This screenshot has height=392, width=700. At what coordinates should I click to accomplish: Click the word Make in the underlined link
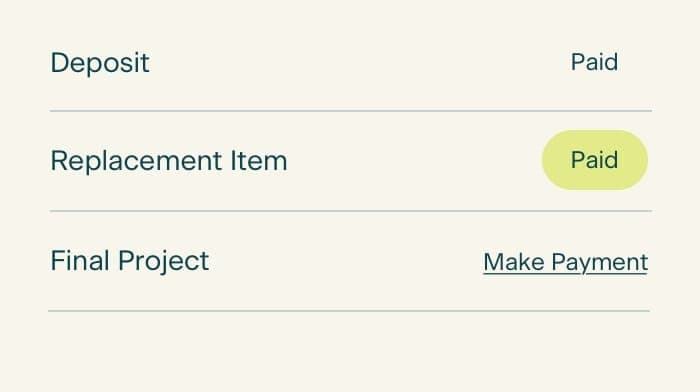(x=514, y=262)
